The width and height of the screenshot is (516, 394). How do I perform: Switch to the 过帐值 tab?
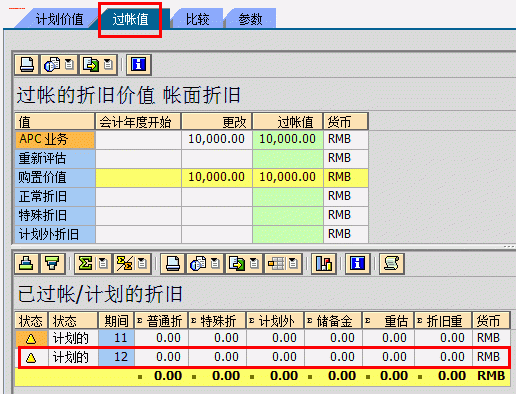click(x=130, y=19)
